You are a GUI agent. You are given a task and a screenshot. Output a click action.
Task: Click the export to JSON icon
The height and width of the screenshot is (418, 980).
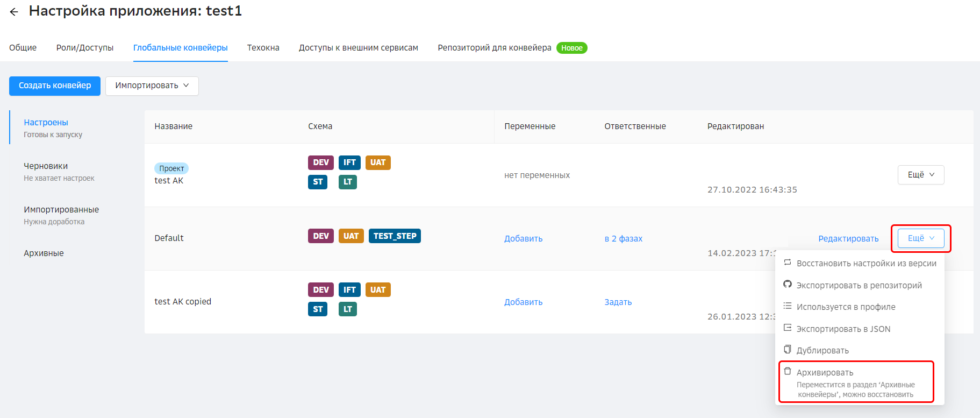click(788, 328)
